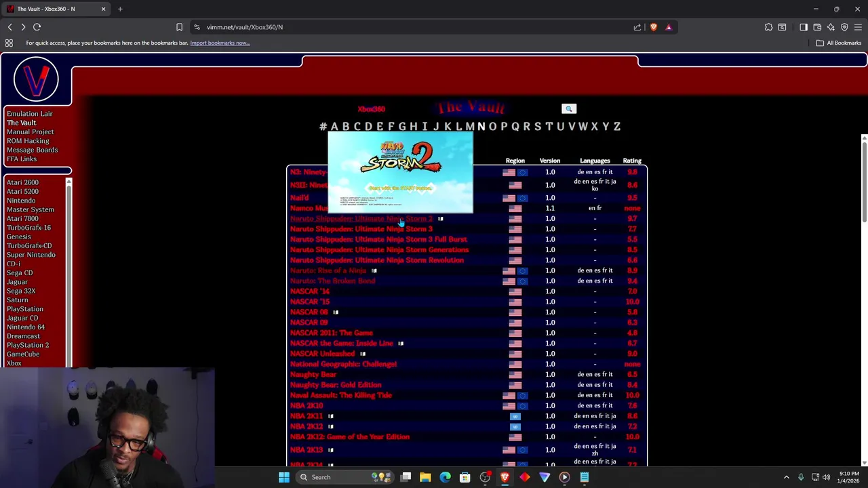Select Super Nintendo in the systems list
Viewport: 868px width, 488px height.
coord(31,255)
